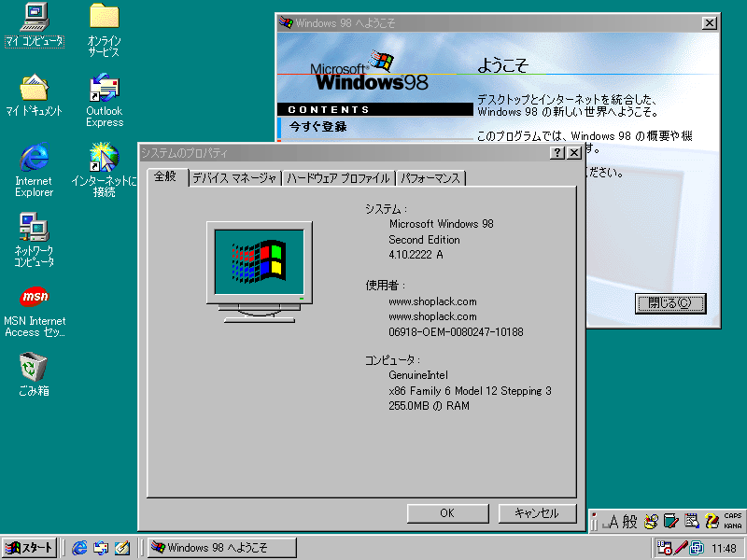Click 'x86 Family 6 Model 12 Stepping 3'
This screenshot has width=747, height=560.
click(x=470, y=391)
